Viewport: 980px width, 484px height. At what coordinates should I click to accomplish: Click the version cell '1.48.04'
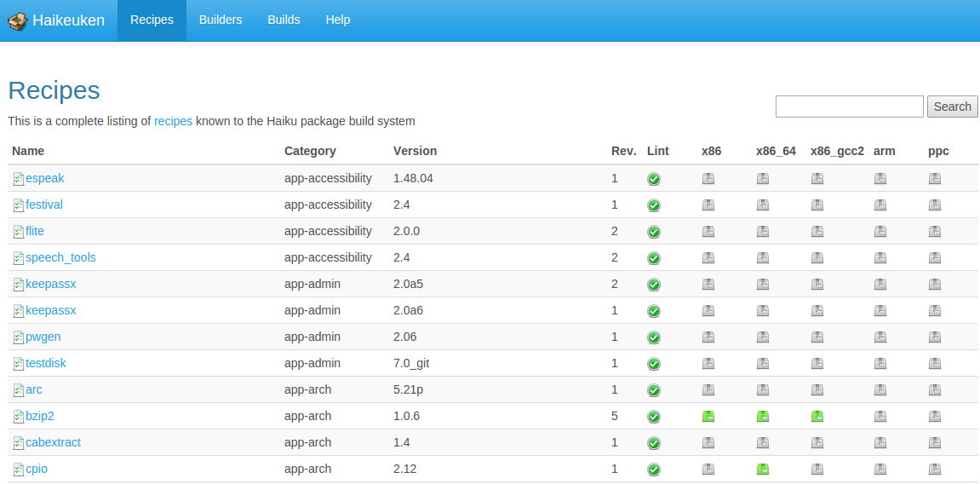pos(413,178)
